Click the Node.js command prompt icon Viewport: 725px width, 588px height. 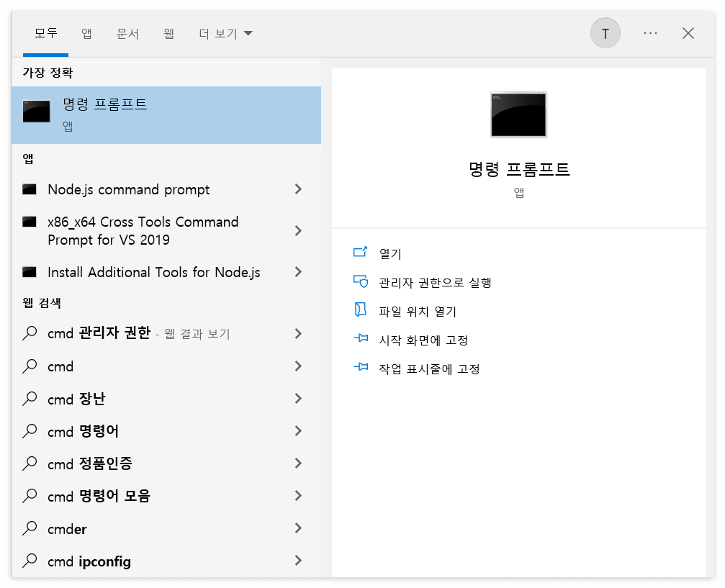coord(30,189)
